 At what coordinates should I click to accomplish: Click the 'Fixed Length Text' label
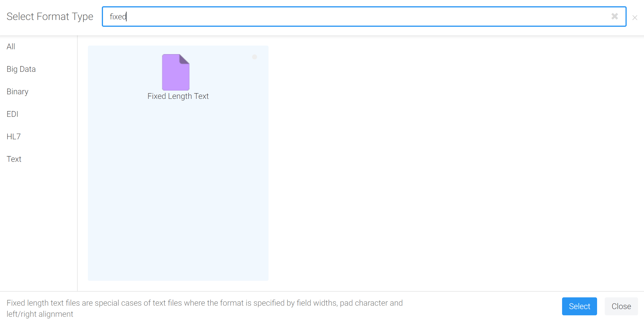(178, 96)
